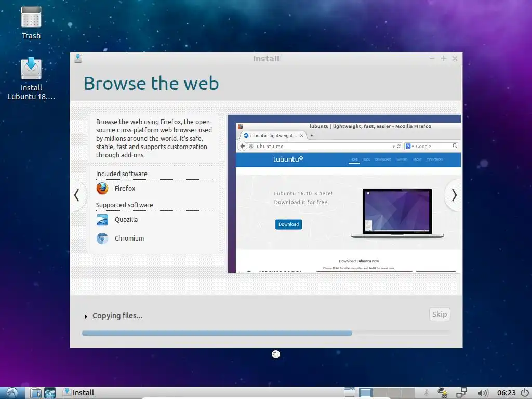Open the Bluetooth tray icon
Viewport: 532px width, 399px height.
click(x=427, y=393)
